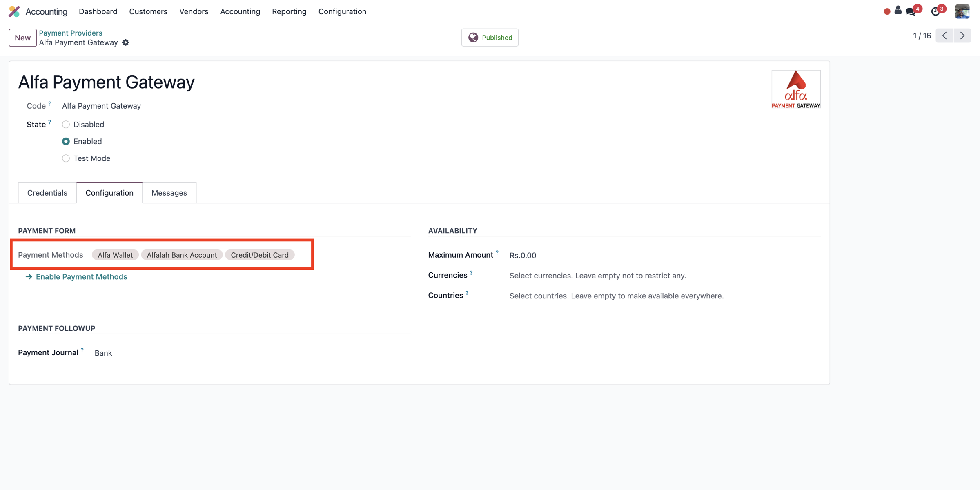Toggle the Published status button

click(x=490, y=38)
